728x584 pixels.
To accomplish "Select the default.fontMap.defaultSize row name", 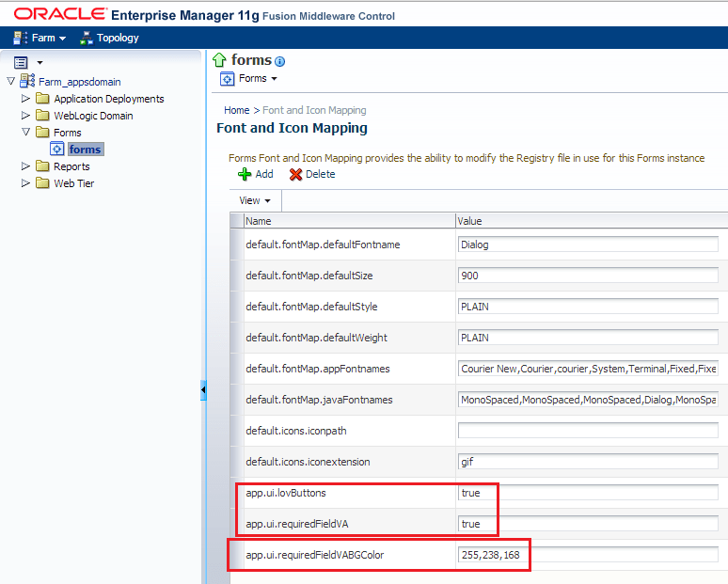I will point(309,276).
